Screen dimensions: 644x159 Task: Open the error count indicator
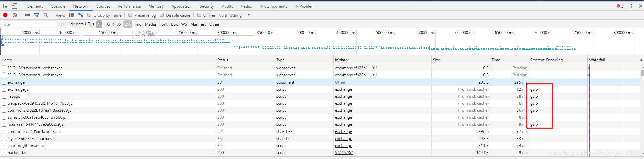620,6
